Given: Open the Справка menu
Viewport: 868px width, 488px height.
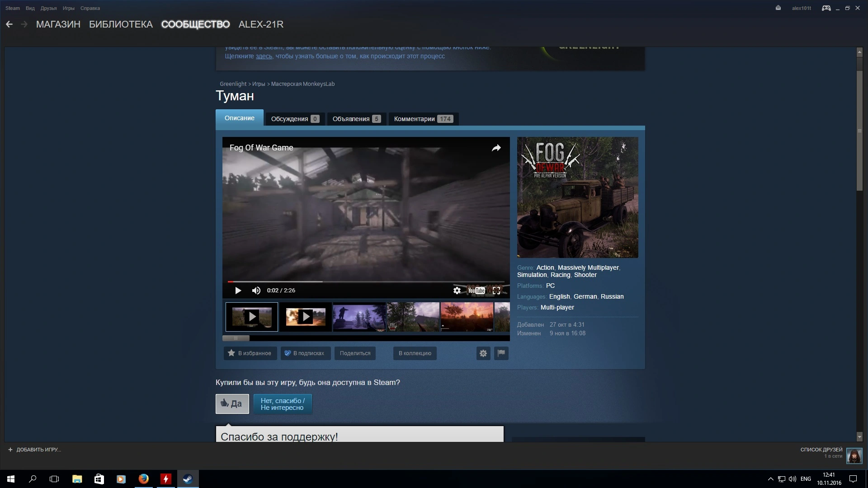Looking at the screenshot, I should 90,8.
